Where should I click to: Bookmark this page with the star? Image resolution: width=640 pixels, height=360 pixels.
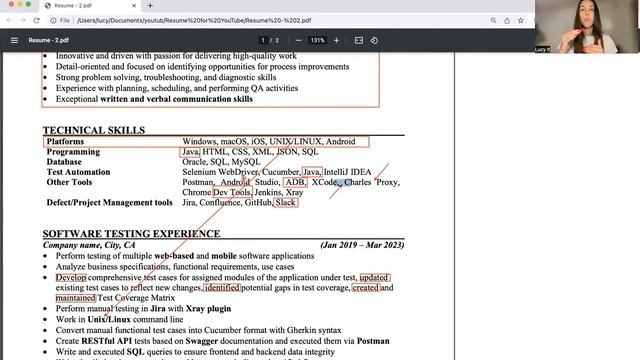coord(520,20)
